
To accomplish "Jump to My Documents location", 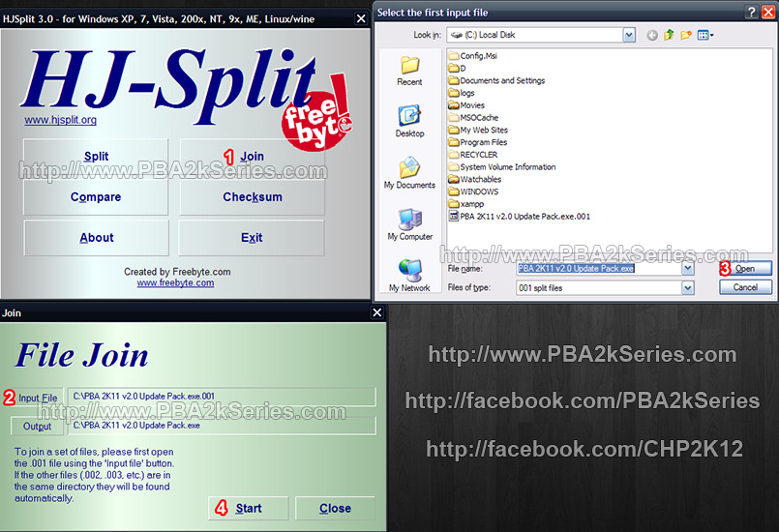I will [x=409, y=172].
